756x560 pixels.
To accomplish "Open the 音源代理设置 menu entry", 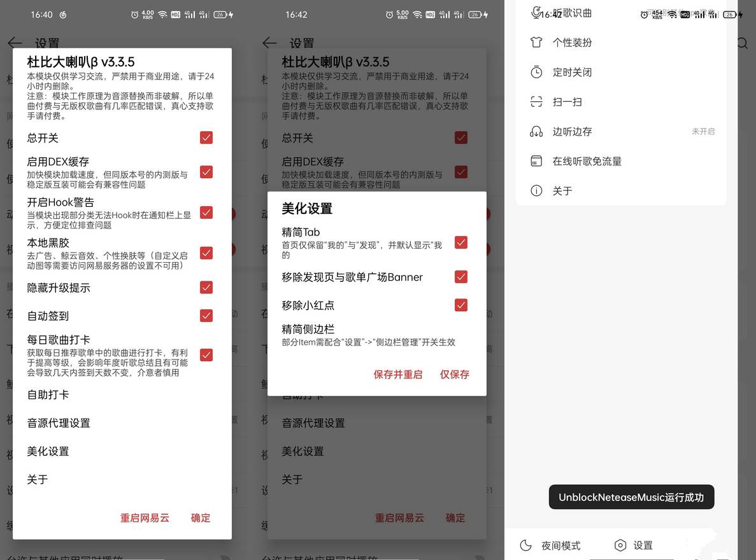I will click(x=58, y=423).
